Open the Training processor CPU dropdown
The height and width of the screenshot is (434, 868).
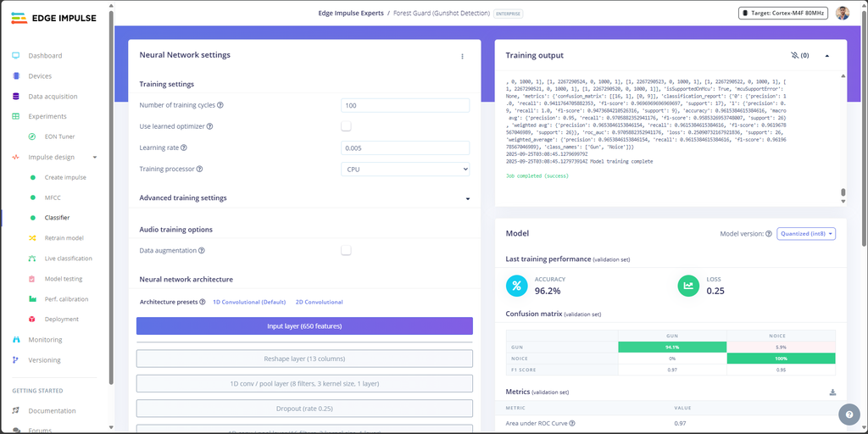(x=405, y=170)
